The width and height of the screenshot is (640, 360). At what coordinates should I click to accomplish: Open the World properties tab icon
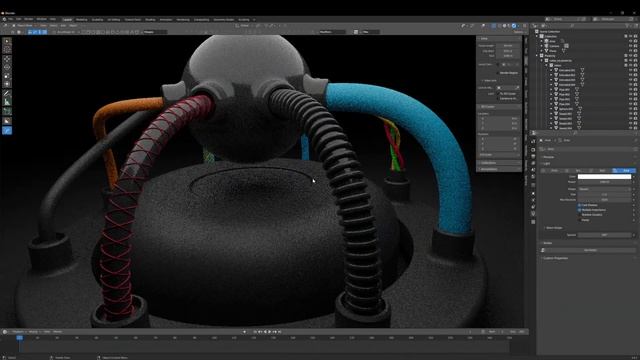click(x=533, y=177)
